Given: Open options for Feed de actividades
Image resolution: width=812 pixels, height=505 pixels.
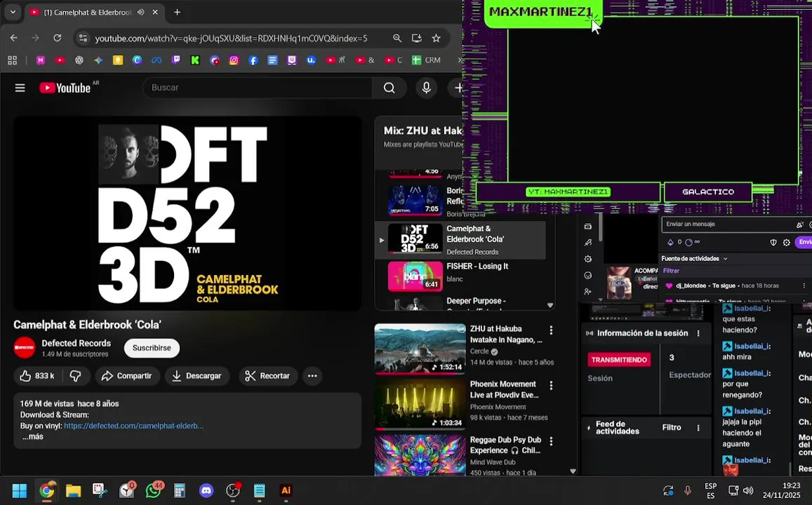Looking at the screenshot, I should [x=698, y=428].
